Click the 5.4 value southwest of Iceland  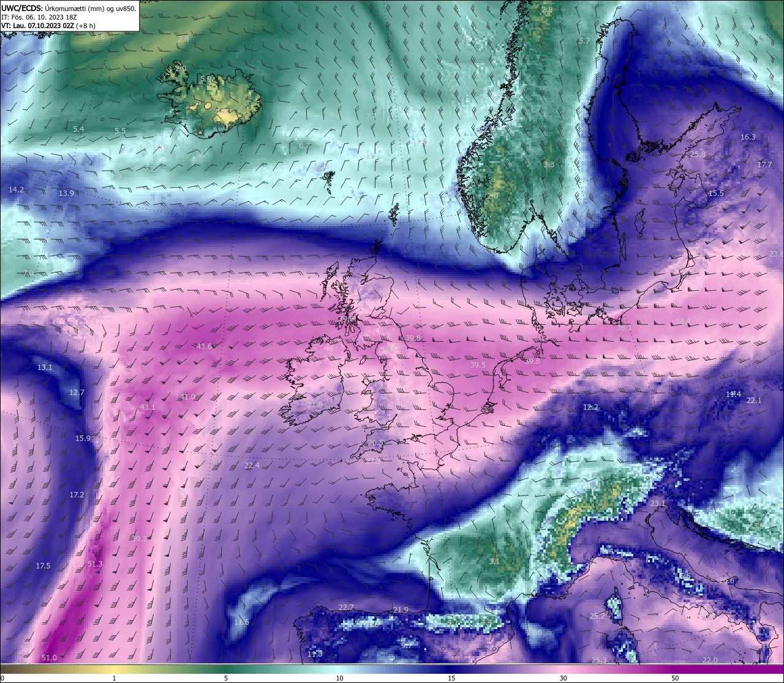(78, 129)
